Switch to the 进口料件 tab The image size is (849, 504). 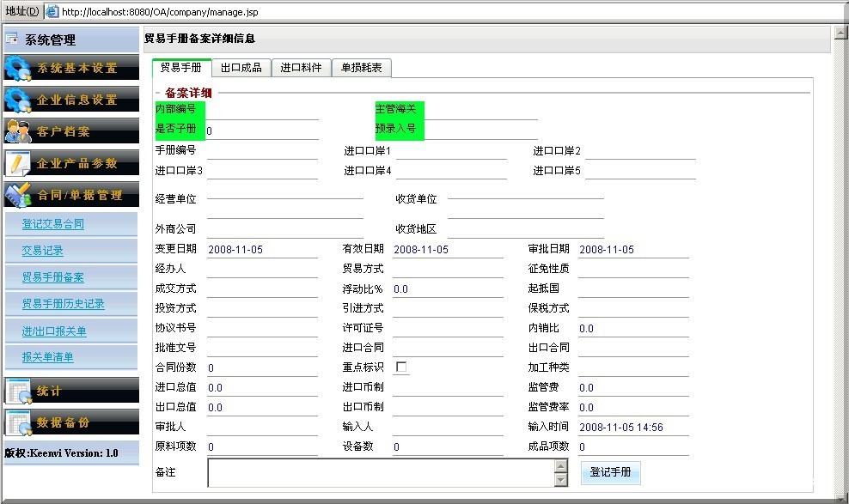click(x=301, y=68)
